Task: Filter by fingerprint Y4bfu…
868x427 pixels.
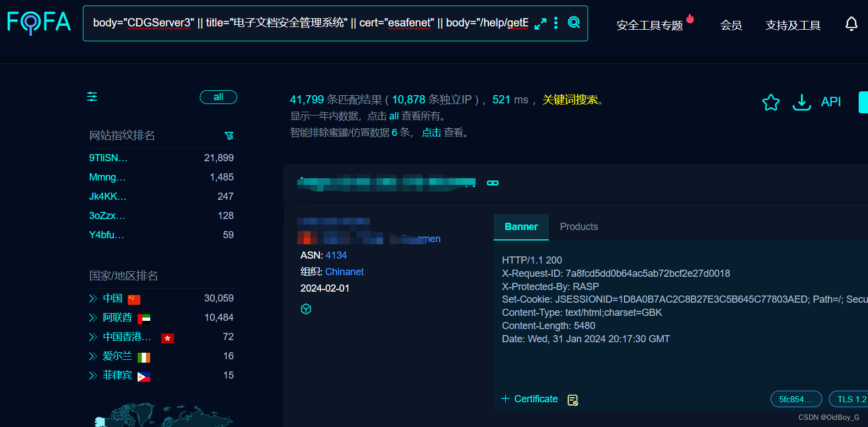Action: [107, 235]
